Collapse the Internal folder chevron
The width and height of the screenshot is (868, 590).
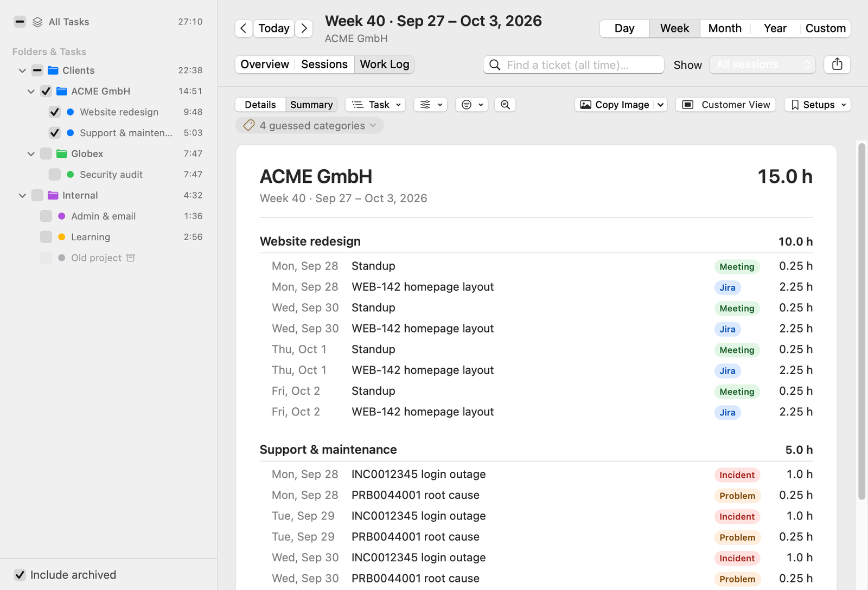tap(22, 195)
